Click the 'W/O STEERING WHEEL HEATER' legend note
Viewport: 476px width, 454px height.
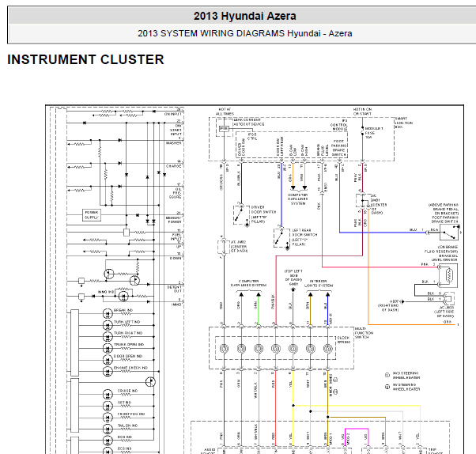(406, 376)
